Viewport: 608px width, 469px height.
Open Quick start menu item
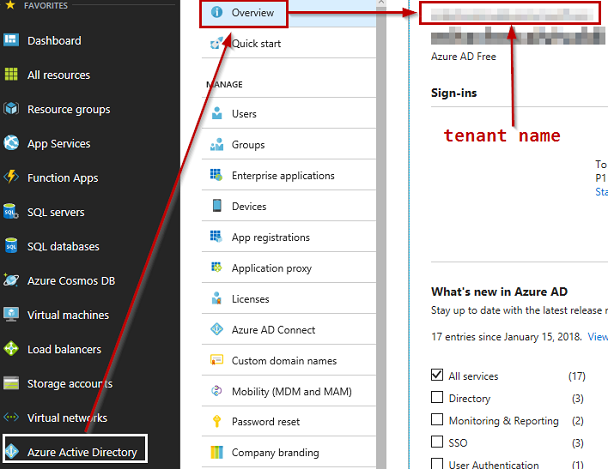pyautogui.click(x=289, y=43)
